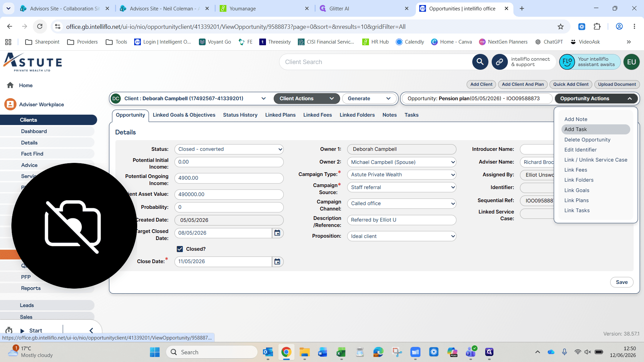Click the client search magnifier icon

coord(480,62)
